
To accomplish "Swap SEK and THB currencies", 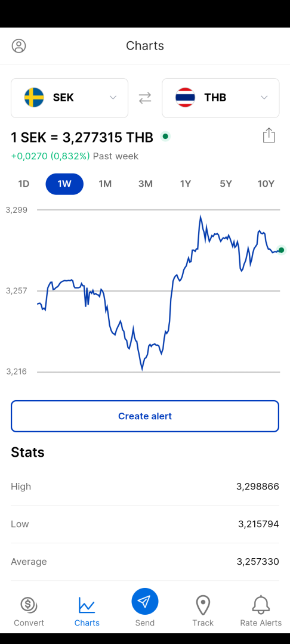I will coord(145,98).
